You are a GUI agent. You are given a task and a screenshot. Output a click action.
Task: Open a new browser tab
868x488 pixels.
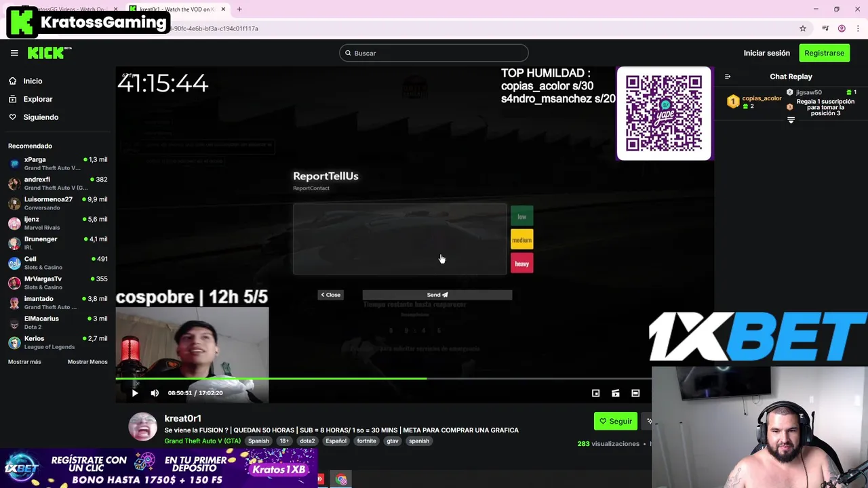(x=239, y=9)
